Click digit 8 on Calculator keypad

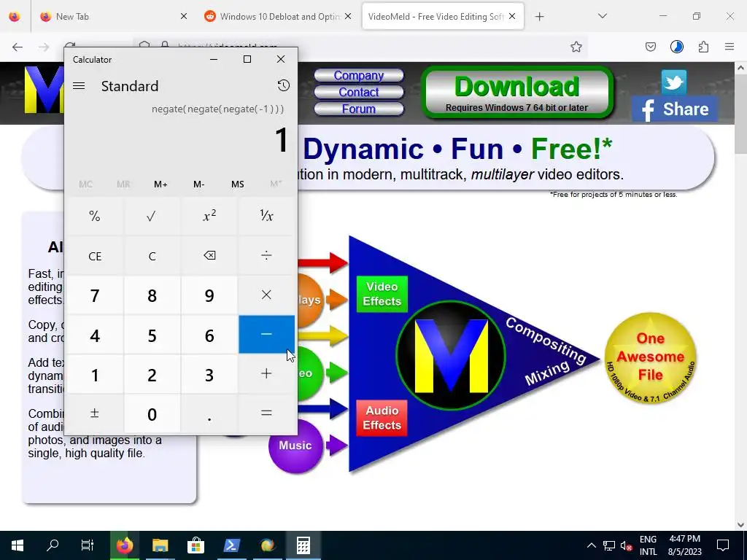click(x=152, y=295)
